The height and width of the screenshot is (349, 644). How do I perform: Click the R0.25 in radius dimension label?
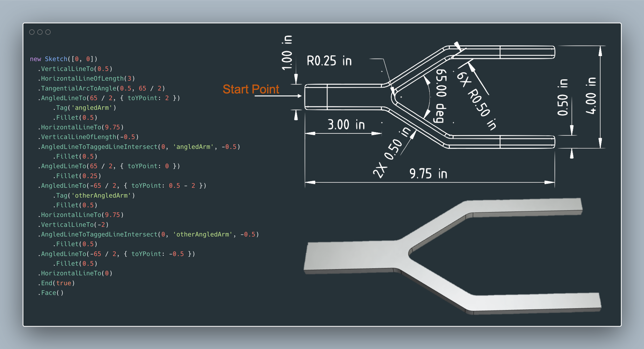click(x=329, y=61)
